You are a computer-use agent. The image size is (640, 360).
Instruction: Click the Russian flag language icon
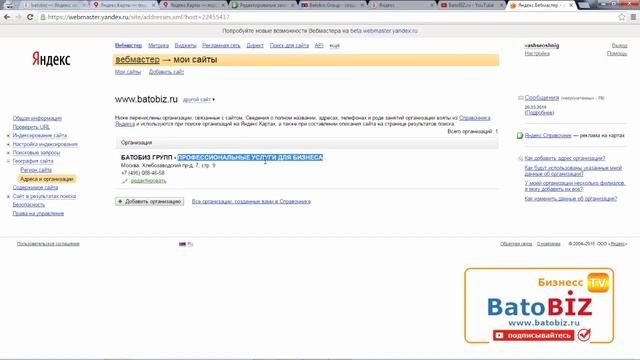(182, 244)
